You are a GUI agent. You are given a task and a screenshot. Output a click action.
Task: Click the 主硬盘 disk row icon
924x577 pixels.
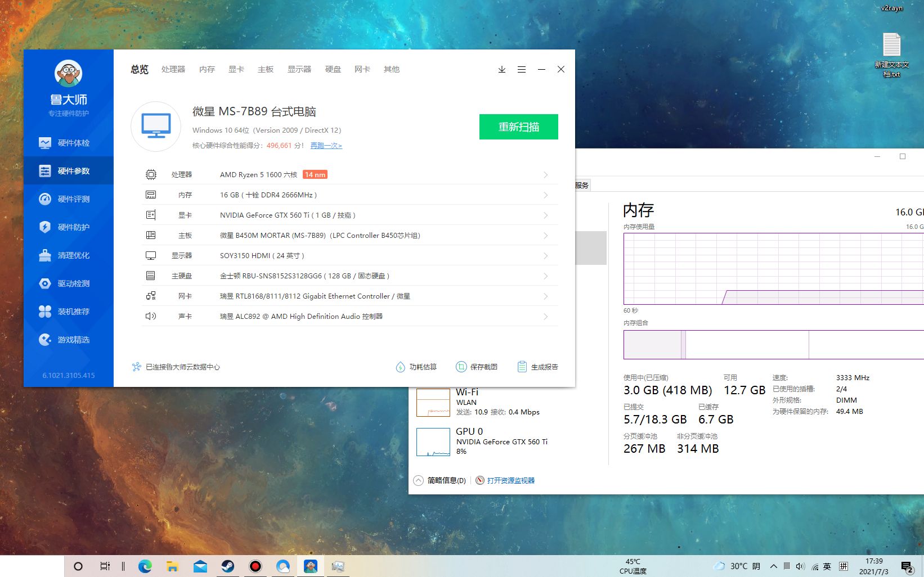[151, 276]
